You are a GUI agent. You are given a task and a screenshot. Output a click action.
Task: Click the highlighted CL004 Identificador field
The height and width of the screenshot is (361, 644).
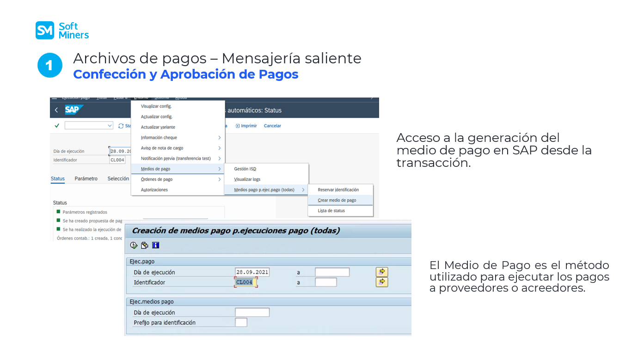pyautogui.click(x=245, y=282)
